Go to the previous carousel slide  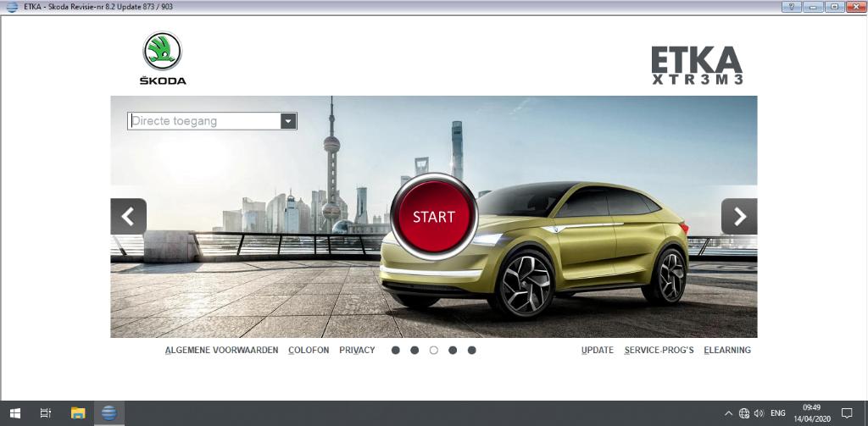tap(128, 217)
